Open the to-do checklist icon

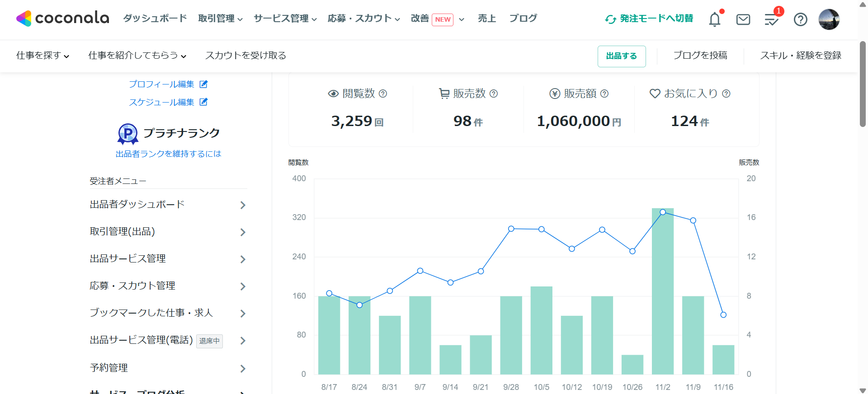(771, 20)
